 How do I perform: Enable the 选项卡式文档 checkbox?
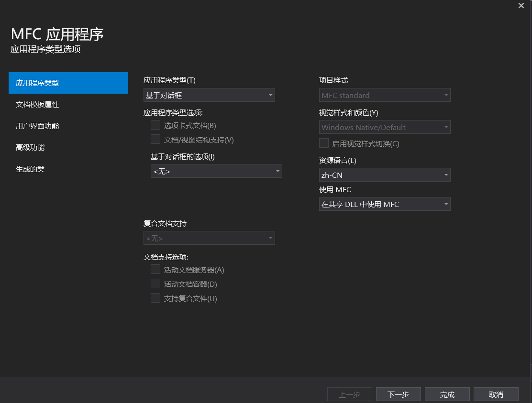pos(155,124)
